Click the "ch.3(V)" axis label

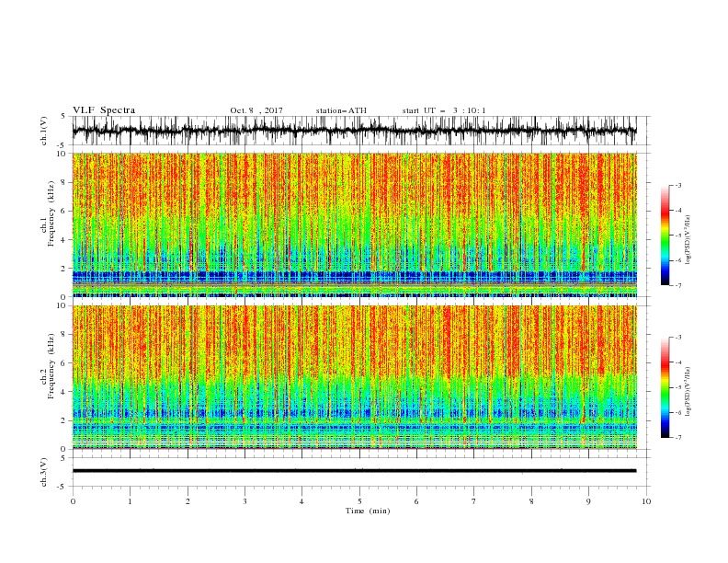44,472
